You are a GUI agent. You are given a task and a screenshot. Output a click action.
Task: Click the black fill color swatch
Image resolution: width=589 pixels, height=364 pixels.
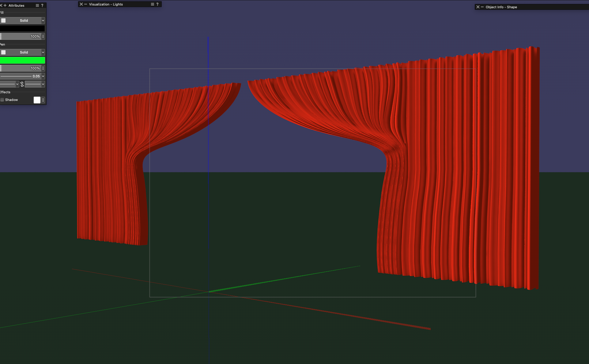[22, 28]
